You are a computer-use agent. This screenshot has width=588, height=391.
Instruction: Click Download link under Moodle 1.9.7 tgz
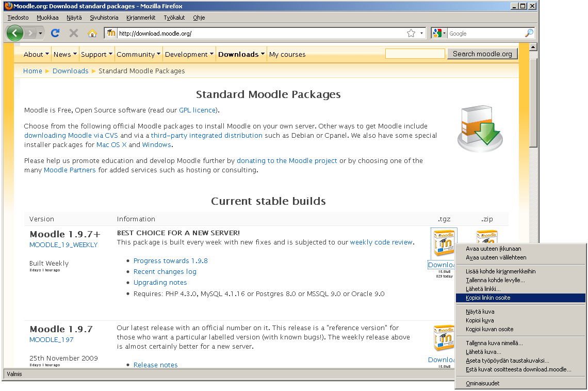point(441,360)
